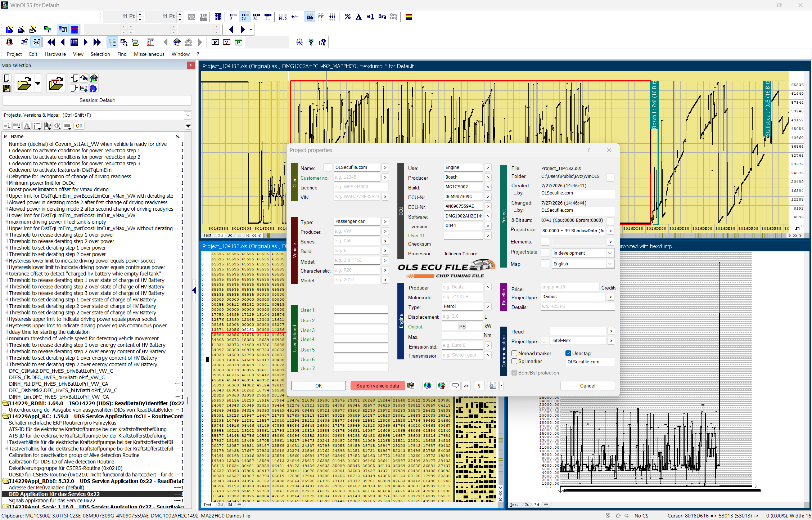Viewport: 812px width, 520px height.
Task: Open the Edit menu
Action: [x=33, y=54]
